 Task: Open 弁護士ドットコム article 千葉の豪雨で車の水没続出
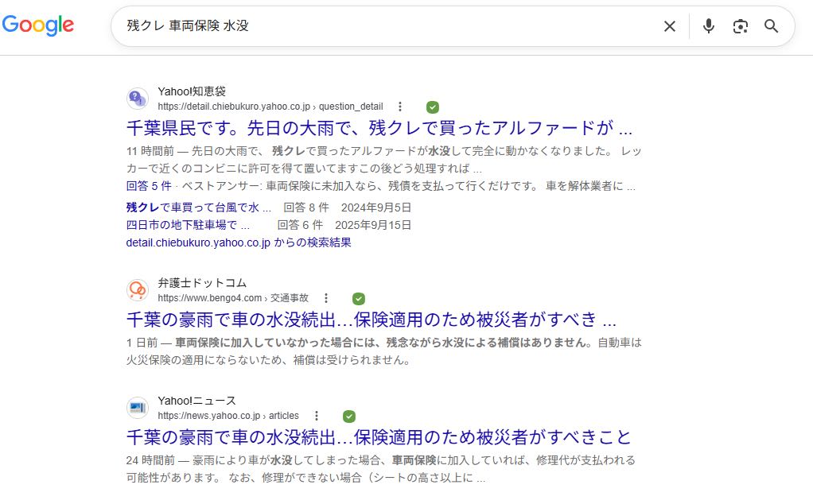(x=371, y=320)
